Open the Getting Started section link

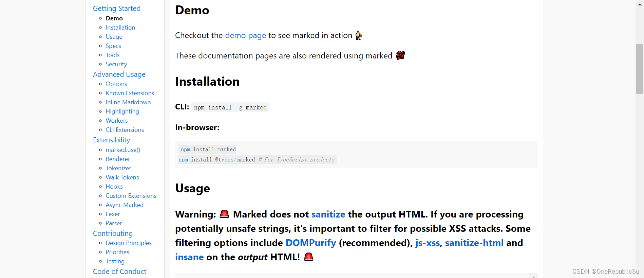117,8
